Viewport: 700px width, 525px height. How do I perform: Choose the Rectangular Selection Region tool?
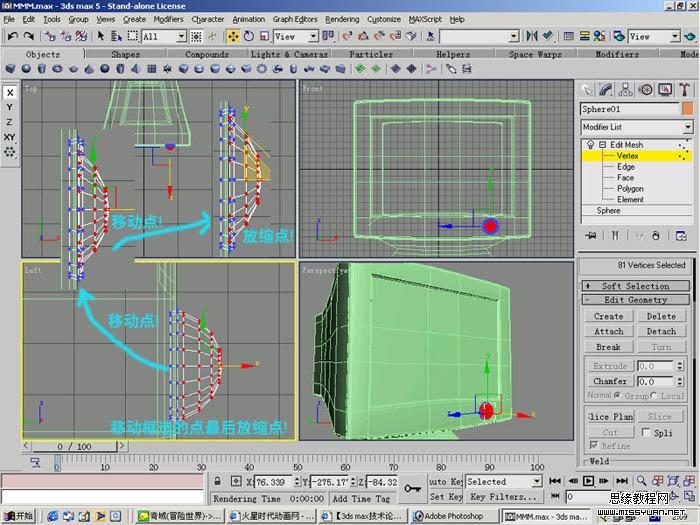pyautogui.click(x=133, y=36)
